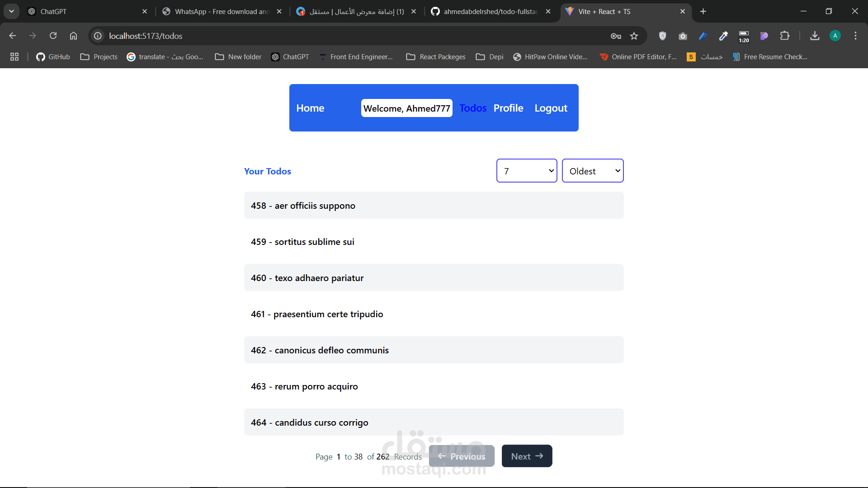This screenshot has width=868, height=488.
Task: Click the color picker eyedropper extension
Action: pyautogui.click(x=723, y=36)
